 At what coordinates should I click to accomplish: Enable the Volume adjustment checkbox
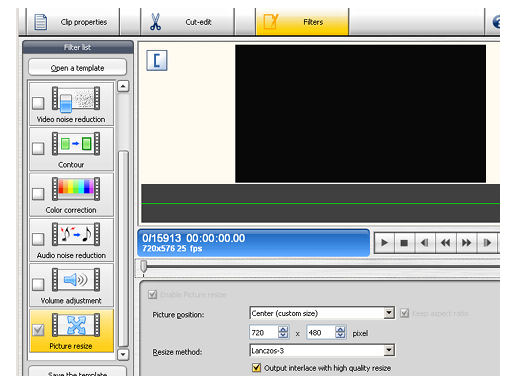tap(38, 284)
